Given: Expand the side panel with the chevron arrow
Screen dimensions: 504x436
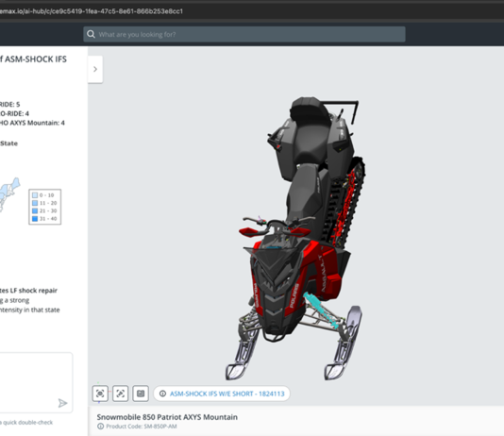Looking at the screenshot, I should coord(95,69).
